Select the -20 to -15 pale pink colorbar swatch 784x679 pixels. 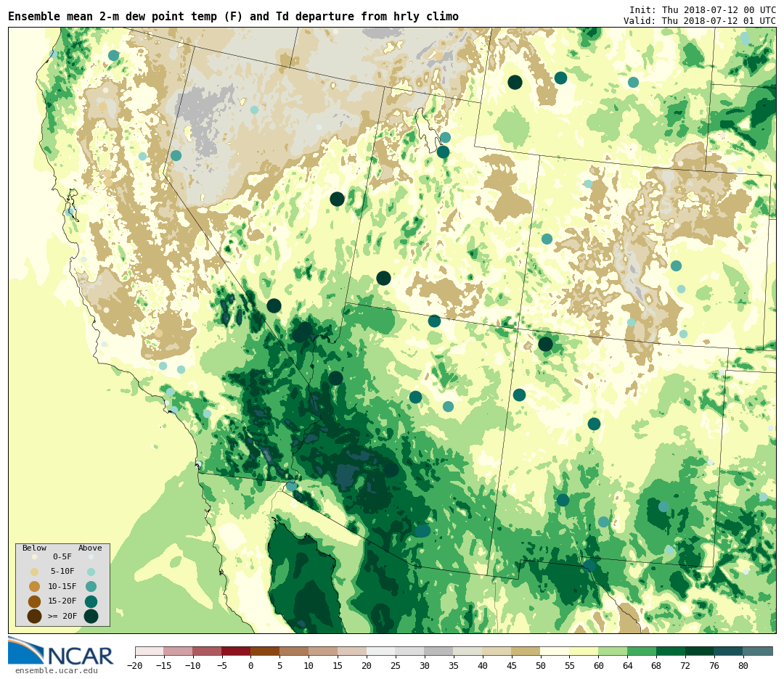150,651
